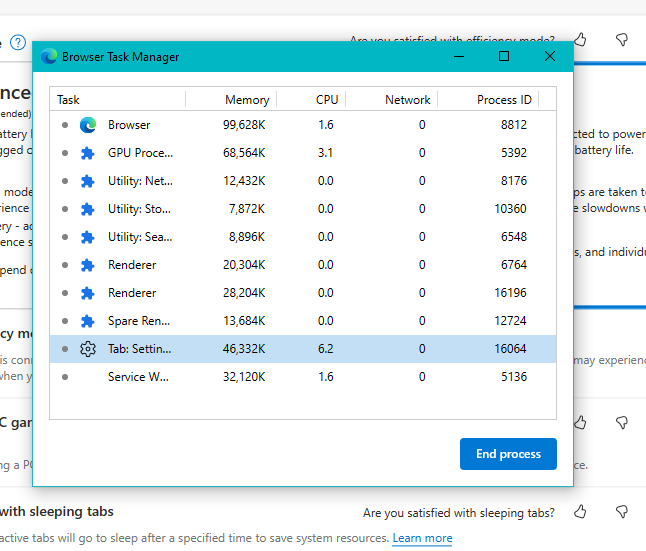Click the puzzle icon beside Spare Ren...
The width and height of the screenshot is (646, 551).
click(x=87, y=321)
